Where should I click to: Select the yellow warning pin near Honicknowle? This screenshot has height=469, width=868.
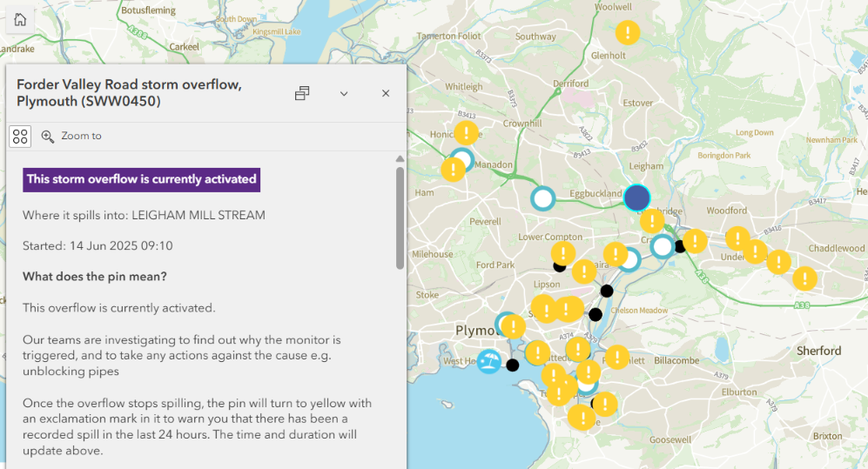pyautogui.click(x=468, y=133)
